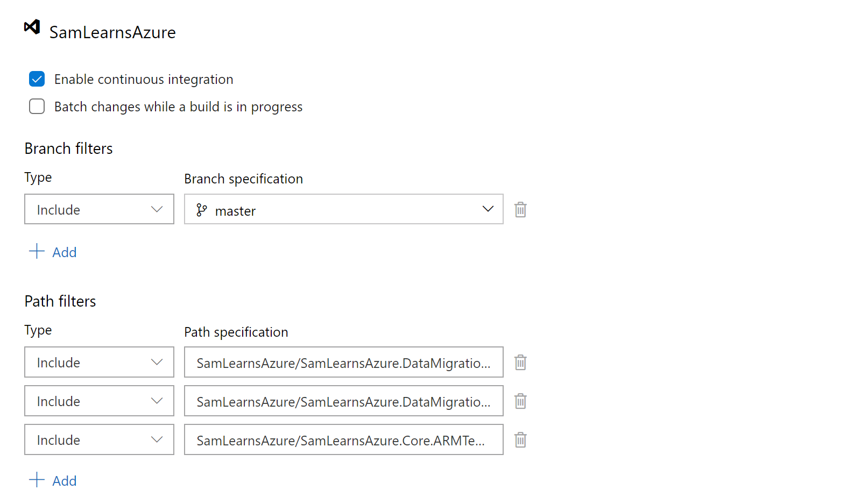Delete the Core.ARMTe... path filter
The height and width of the screenshot is (504, 861).
point(520,440)
